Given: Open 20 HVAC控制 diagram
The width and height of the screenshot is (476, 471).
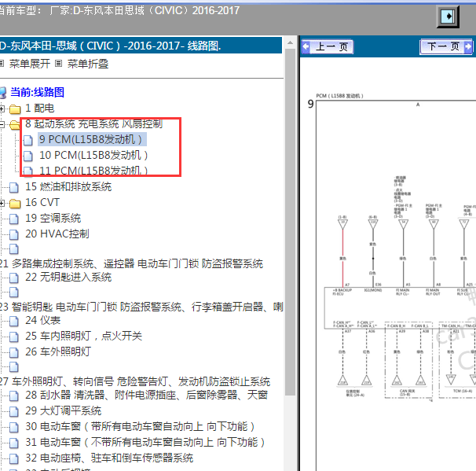Looking at the screenshot, I should tap(57, 234).
